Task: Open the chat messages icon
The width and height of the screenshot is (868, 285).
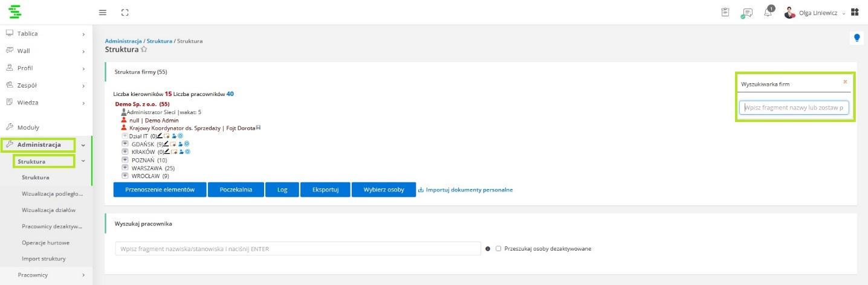Action: [x=747, y=13]
